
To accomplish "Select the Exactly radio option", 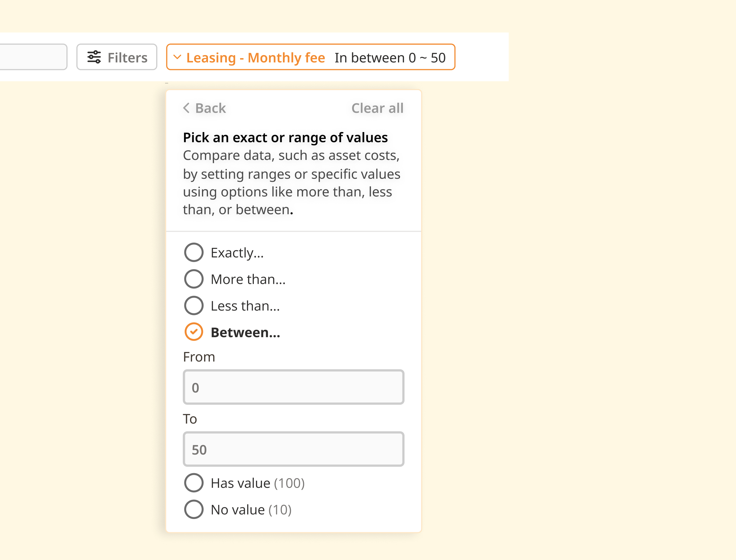I will click(194, 252).
